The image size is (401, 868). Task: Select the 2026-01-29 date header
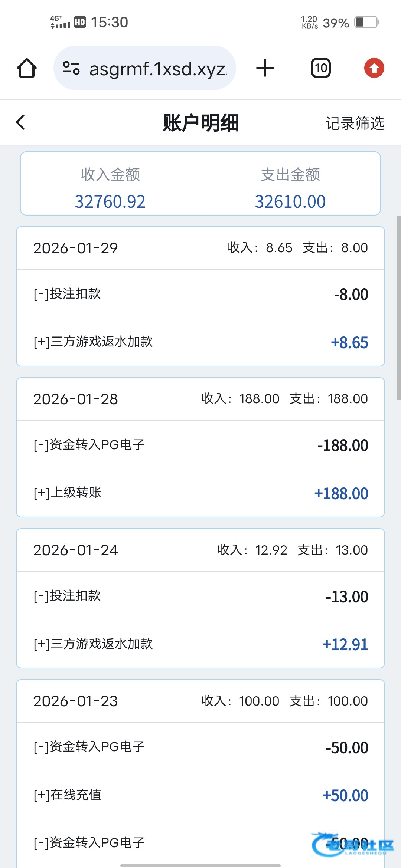coord(76,248)
